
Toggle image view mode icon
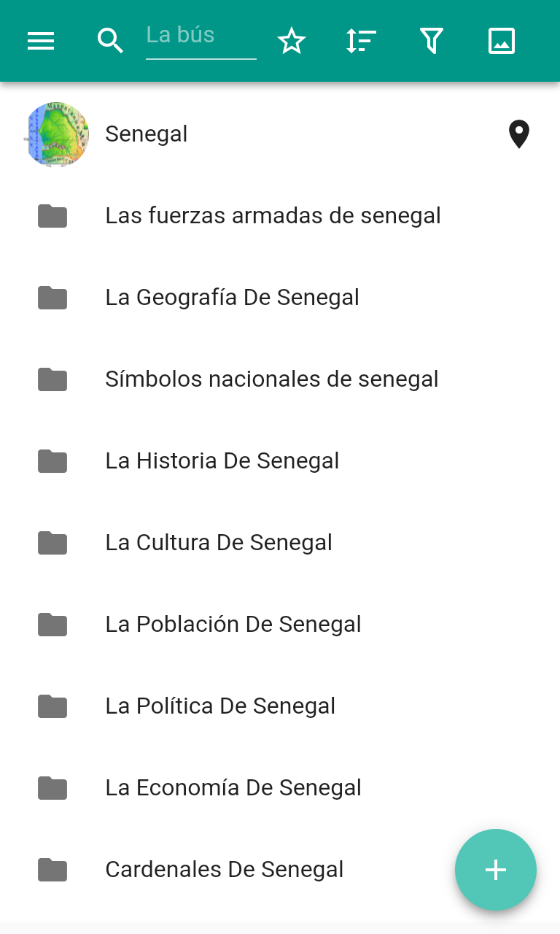(502, 41)
